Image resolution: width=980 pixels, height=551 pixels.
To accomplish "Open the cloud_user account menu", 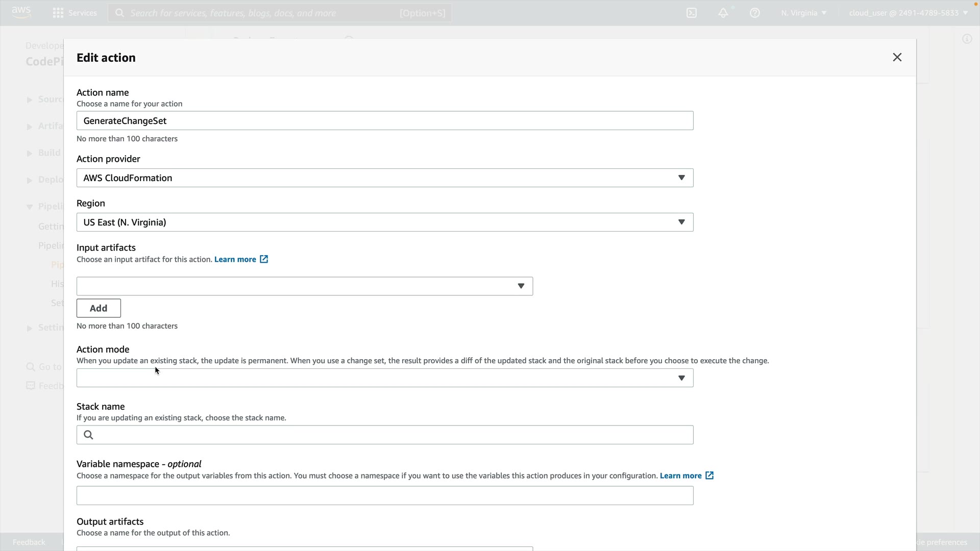I will pos(908,13).
